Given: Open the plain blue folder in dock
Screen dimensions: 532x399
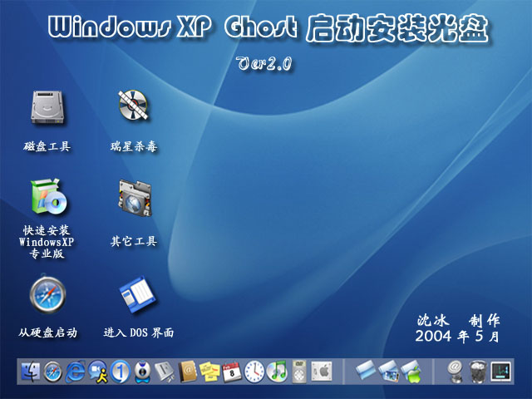Looking at the screenshot, I should (x=366, y=371).
